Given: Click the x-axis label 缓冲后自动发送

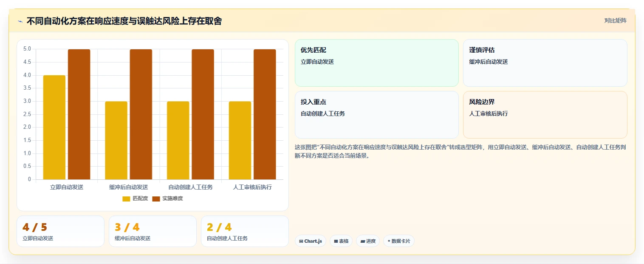Looking at the screenshot, I should coord(128,187).
